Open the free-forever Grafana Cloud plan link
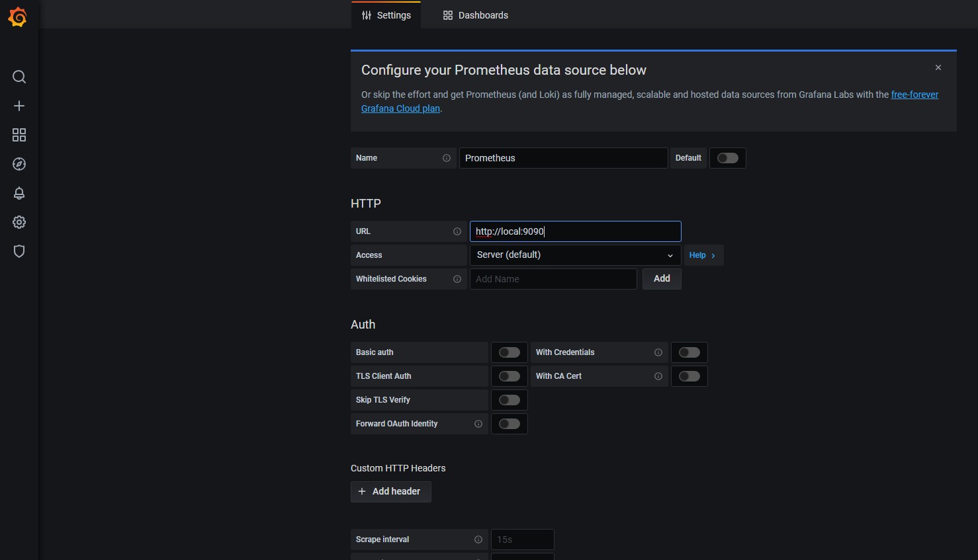 pyautogui.click(x=914, y=95)
